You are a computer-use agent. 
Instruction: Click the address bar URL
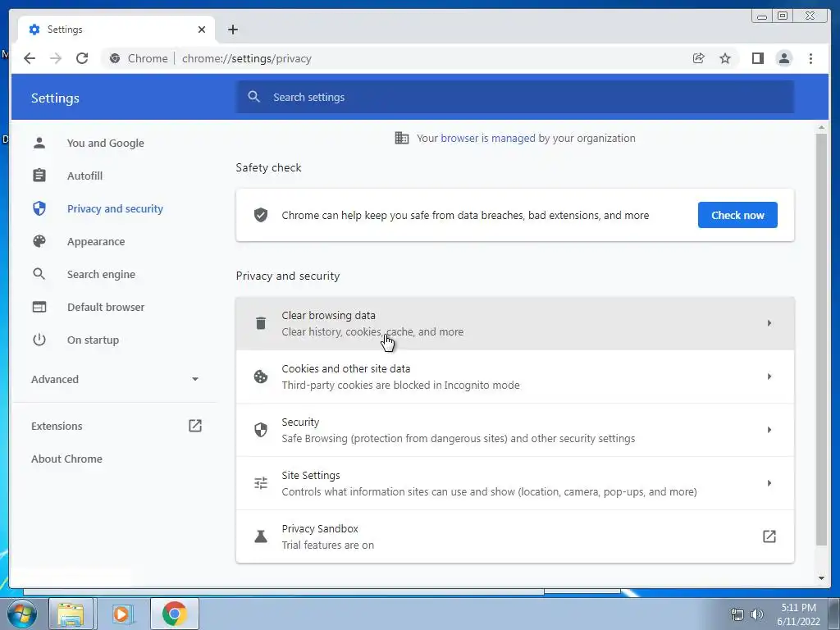246,58
